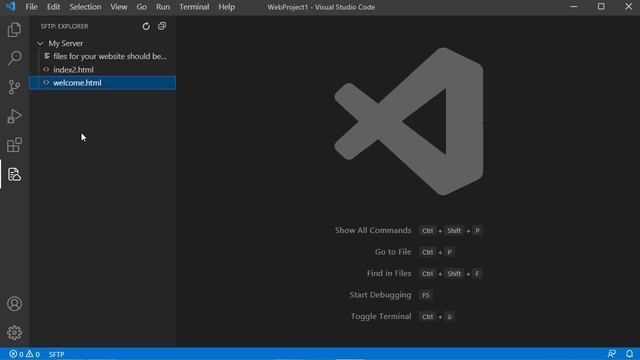640x360 pixels.
Task: Open the Run menu
Action: click(163, 7)
